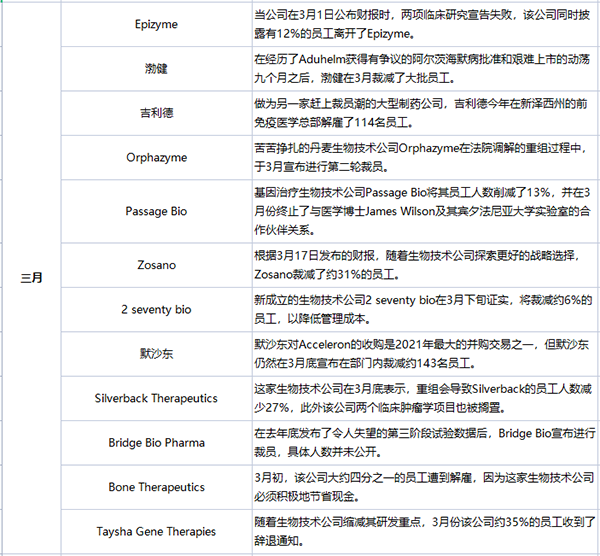The height and width of the screenshot is (556, 600).
Task: Click the Taysha Gene Therapies cell
Action: tap(157, 532)
